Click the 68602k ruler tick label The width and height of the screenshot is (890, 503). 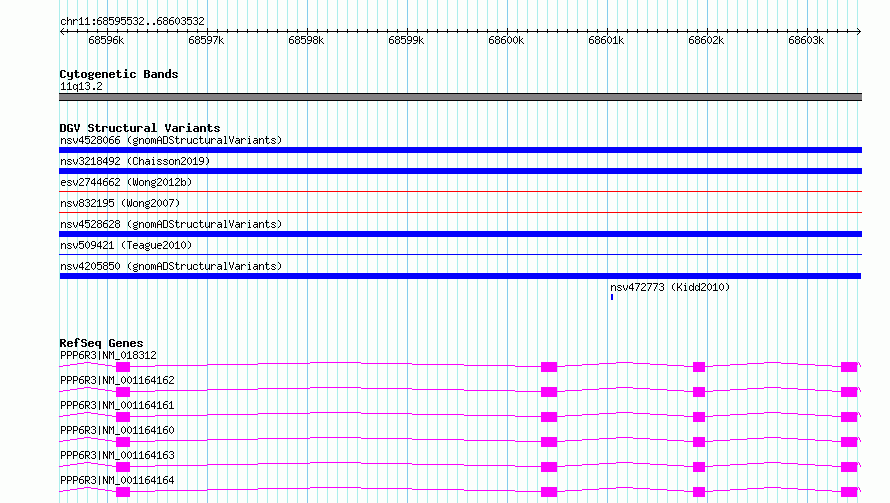pyautogui.click(x=706, y=40)
